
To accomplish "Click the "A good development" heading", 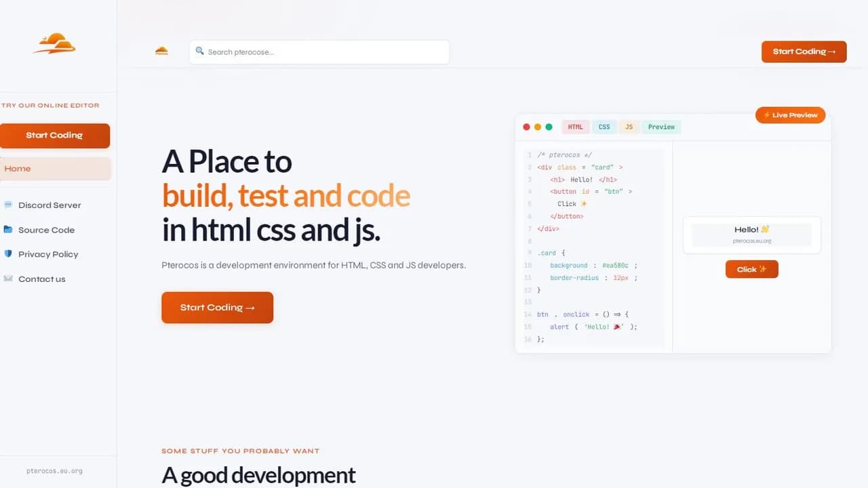I will [258, 475].
